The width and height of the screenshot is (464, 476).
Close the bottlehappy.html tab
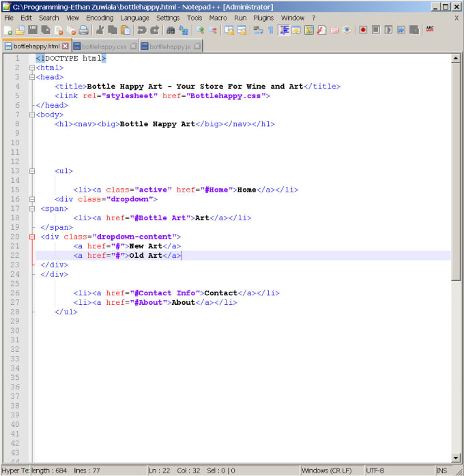(66, 46)
